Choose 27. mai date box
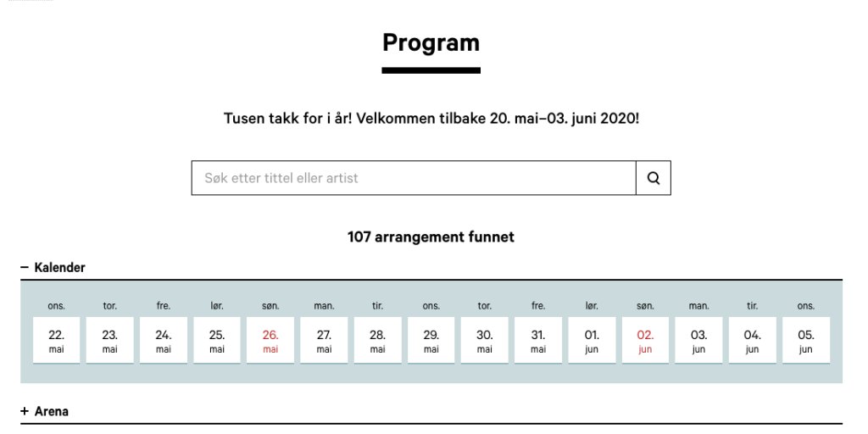Image resolution: width=868 pixels, height=434 pixels. [324, 340]
